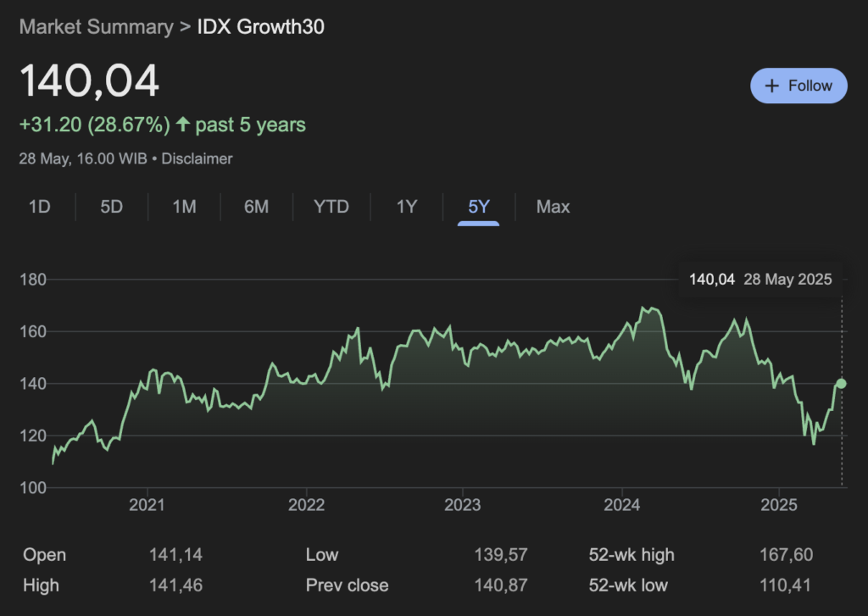Click the 2024 x-axis label
This screenshot has width=868, height=616.
click(621, 505)
